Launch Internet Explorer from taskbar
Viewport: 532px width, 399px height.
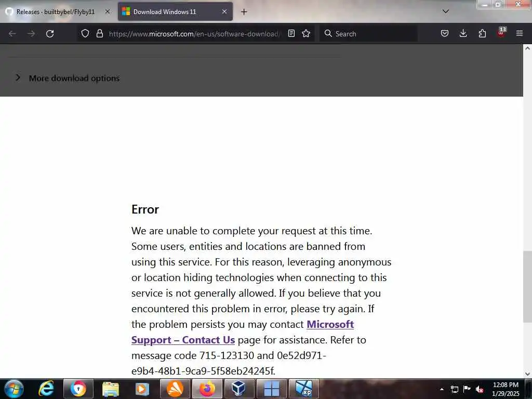pyautogui.click(x=46, y=389)
